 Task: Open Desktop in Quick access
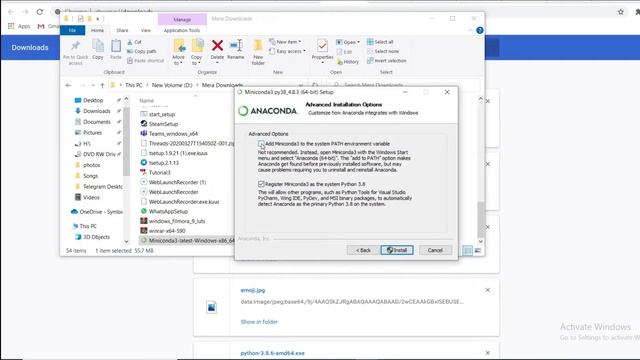(x=93, y=100)
